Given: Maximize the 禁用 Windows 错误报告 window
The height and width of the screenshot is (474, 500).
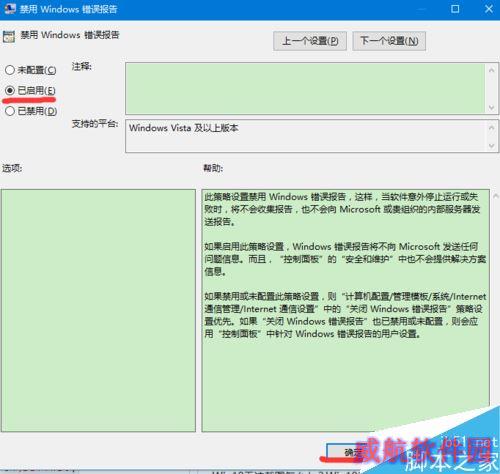Looking at the screenshot, I should 455,9.
